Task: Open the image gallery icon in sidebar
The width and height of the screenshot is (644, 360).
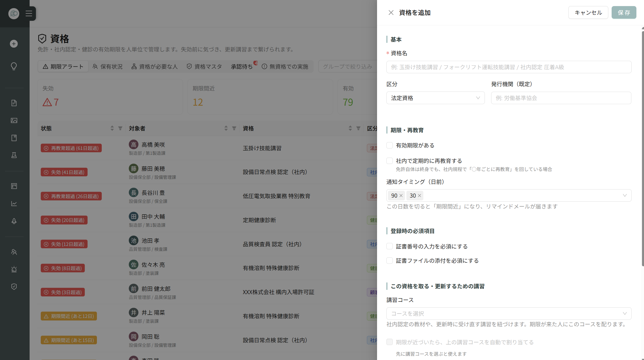Action: click(x=14, y=121)
